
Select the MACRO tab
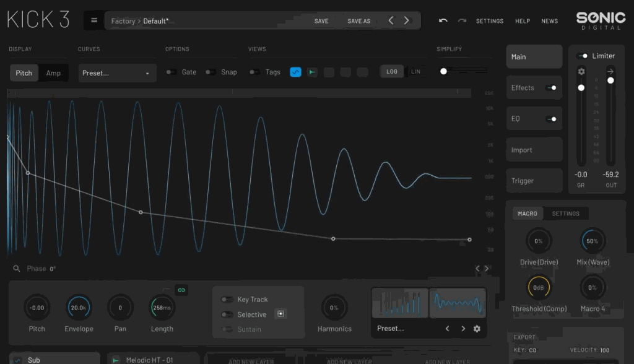pyautogui.click(x=528, y=214)
